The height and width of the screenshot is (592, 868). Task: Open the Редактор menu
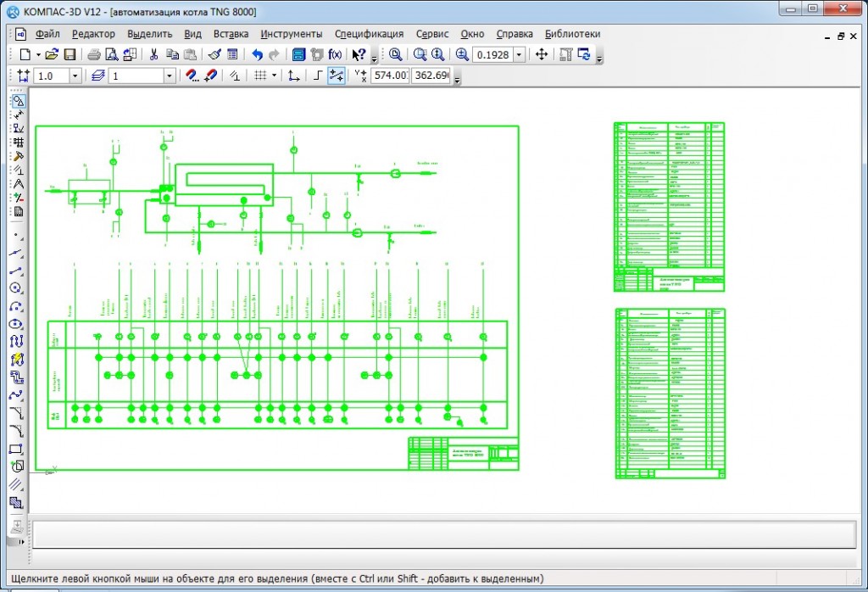[93, 34]
